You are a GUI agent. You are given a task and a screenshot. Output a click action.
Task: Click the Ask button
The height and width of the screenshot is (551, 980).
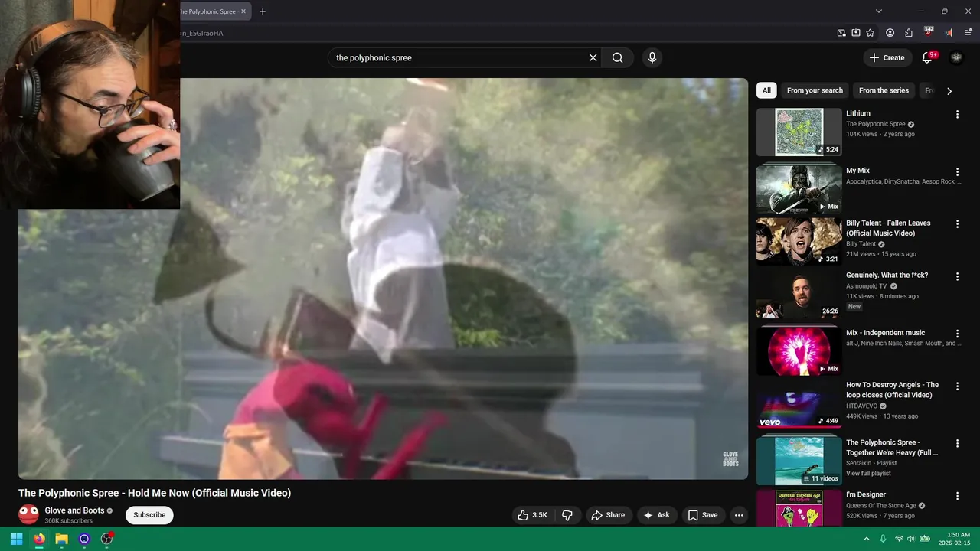[x=657, y=515]
